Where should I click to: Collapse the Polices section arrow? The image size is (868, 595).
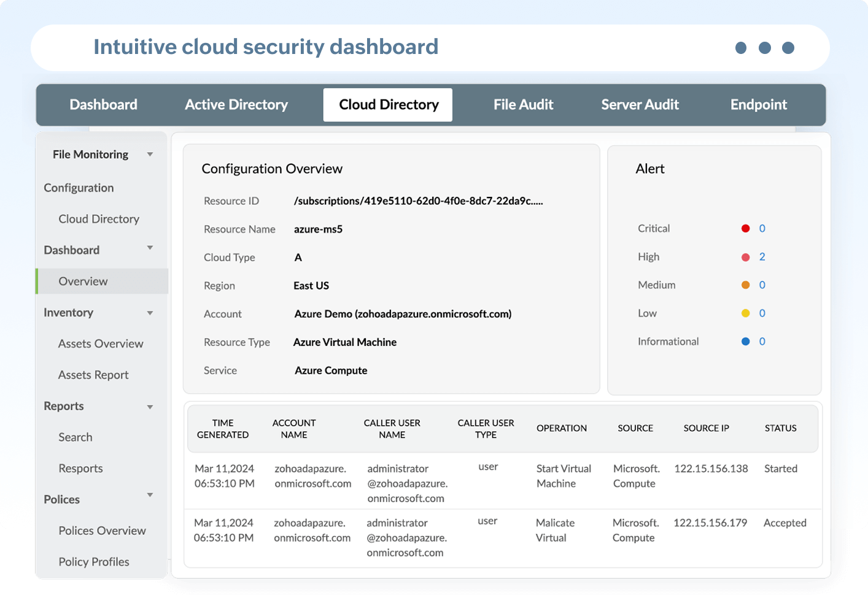[150, 495]
